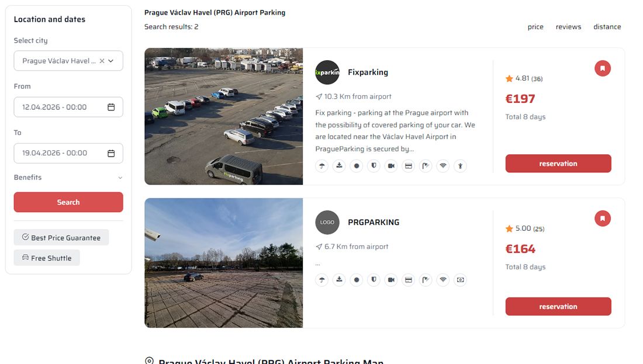Click the video camera icon for Fixparking
Viewport: 643px width, 364px height.
click(x=391, y=166)
